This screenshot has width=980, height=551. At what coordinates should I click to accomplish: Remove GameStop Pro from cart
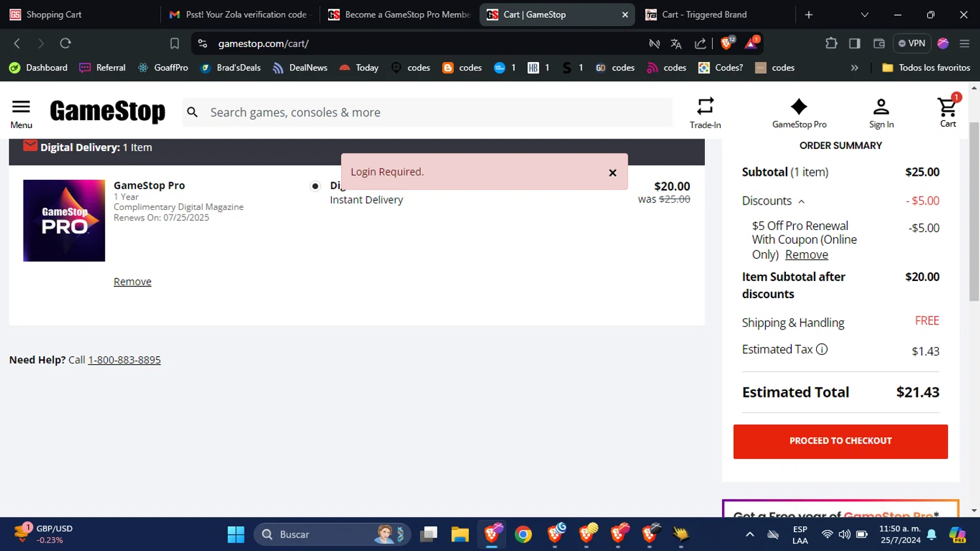click(x=133, y=282)
